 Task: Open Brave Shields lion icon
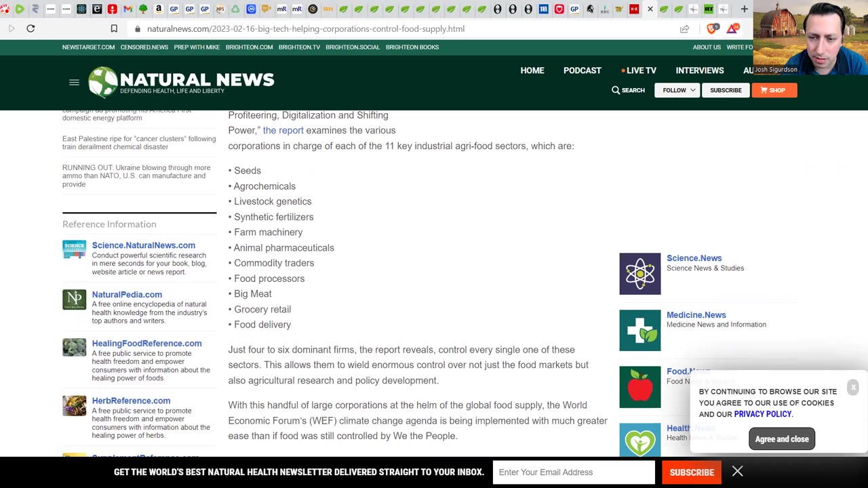(x=711, y=28)
